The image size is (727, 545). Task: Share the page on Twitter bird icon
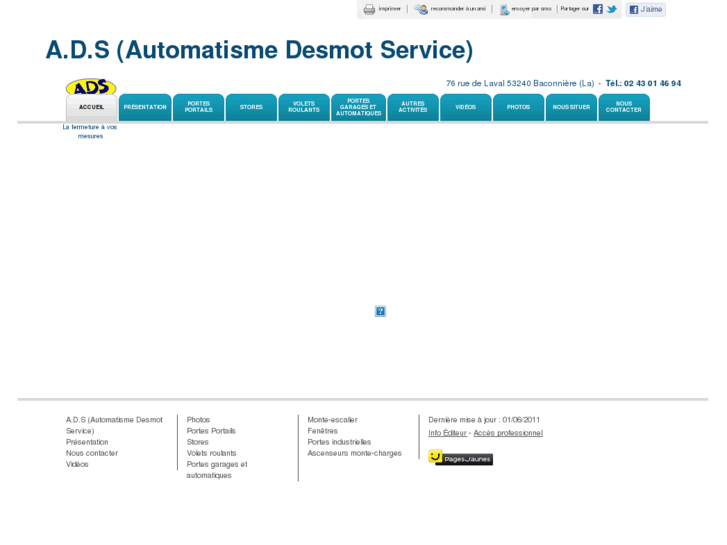click(612, 9)
